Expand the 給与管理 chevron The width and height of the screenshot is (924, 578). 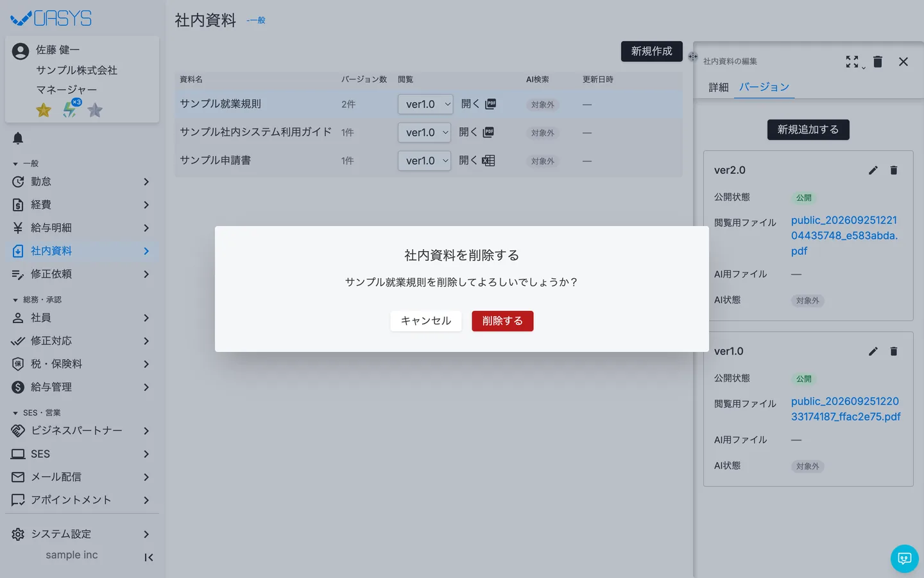146,387
